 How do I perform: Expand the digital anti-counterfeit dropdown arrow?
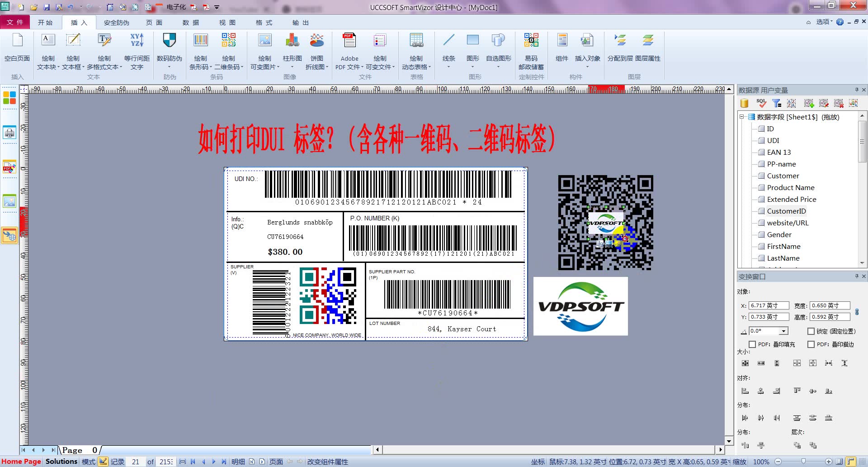point(170,67)
